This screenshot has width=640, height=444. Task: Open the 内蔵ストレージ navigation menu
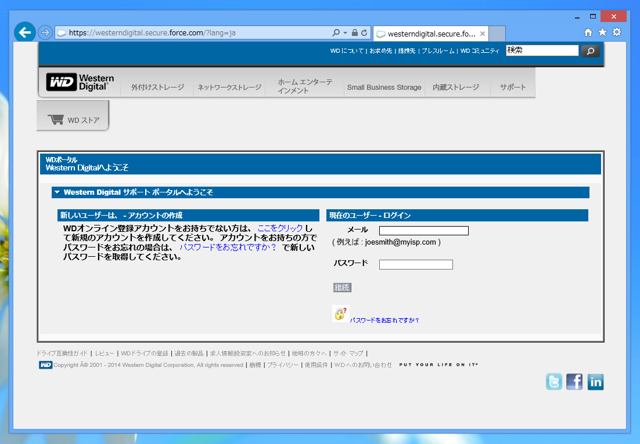456,87
